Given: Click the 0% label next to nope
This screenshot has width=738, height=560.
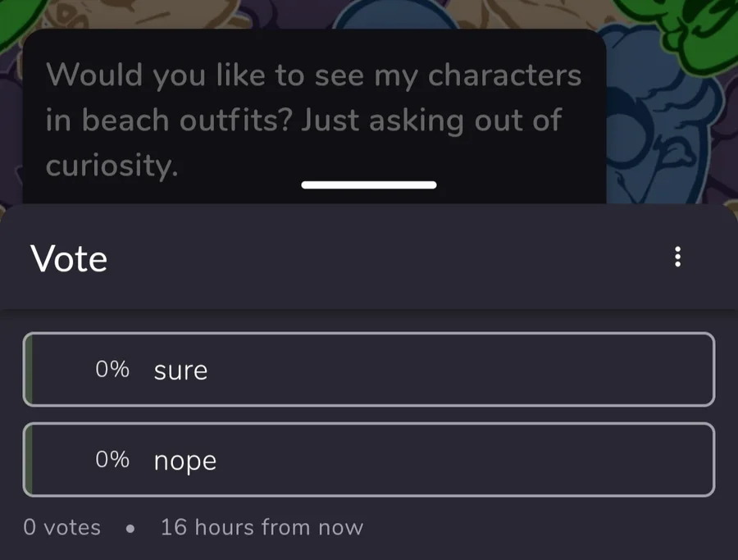Looking at the screenshot, I should (112, 459).
